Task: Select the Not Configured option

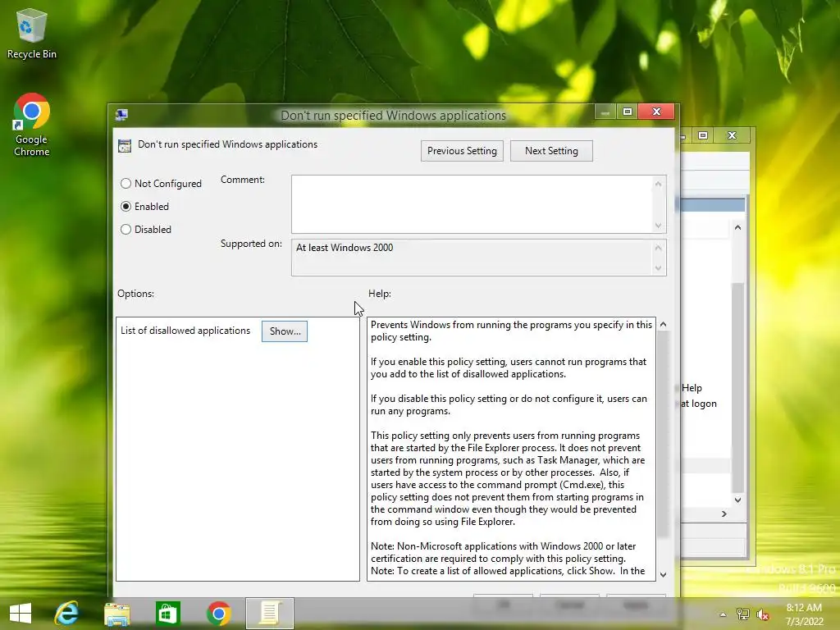Action: [162, 183]
